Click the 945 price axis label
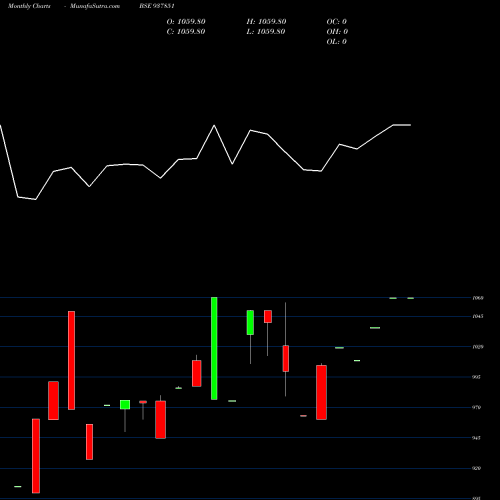Image resolution: width=500 pixels, height=500 pixels. 477,438
